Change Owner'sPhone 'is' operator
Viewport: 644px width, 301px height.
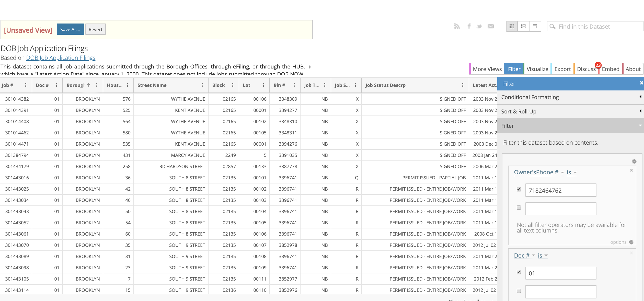[x=572, y=172]
